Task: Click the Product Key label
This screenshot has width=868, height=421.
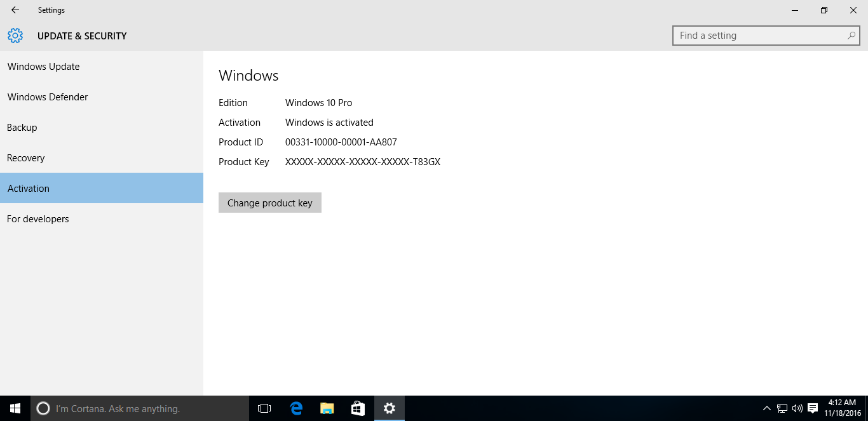Action: [x=244, y=162]
